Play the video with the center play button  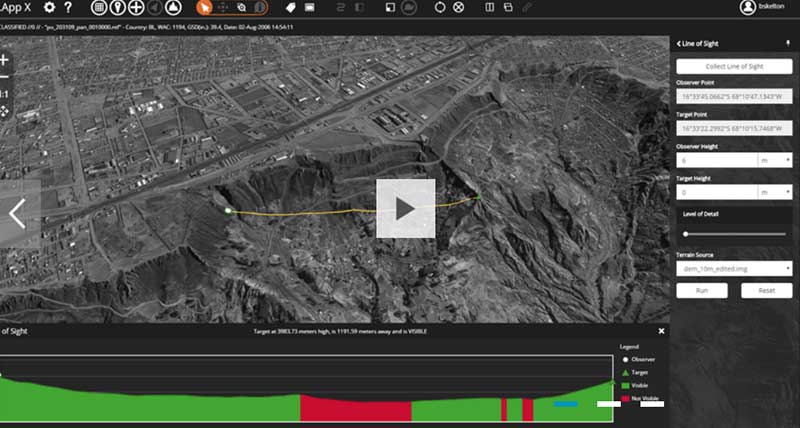point(405,208)
